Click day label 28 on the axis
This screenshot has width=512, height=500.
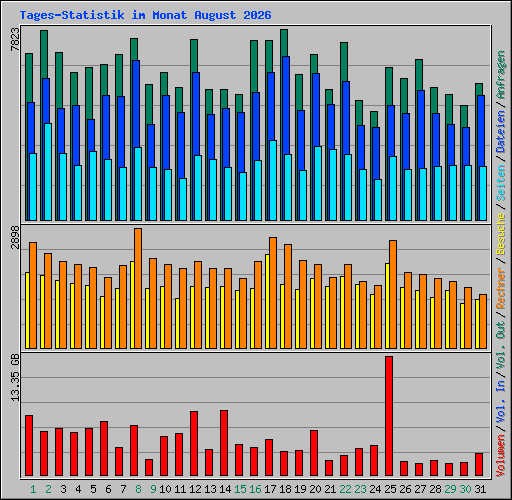(435, 489)
